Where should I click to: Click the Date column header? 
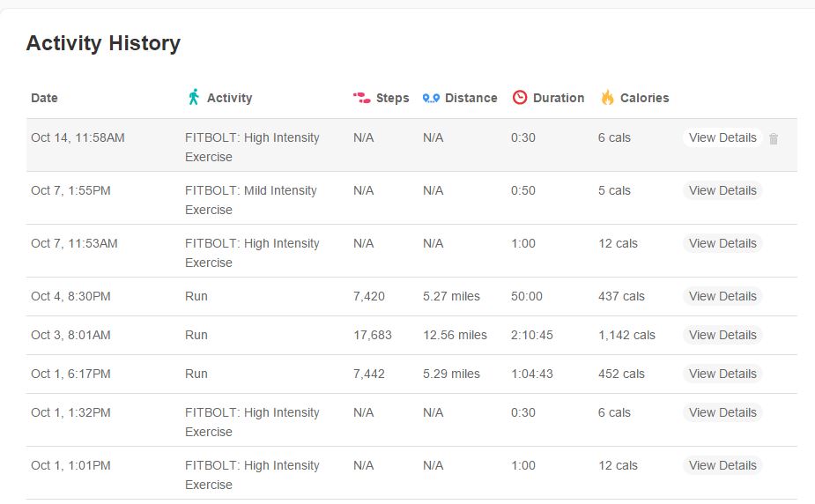coord(44,98)
